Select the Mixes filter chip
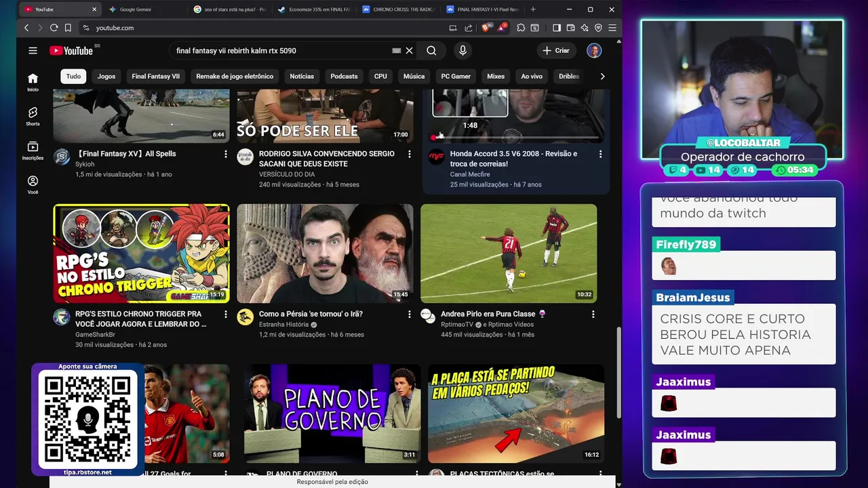 pos(496,77)
